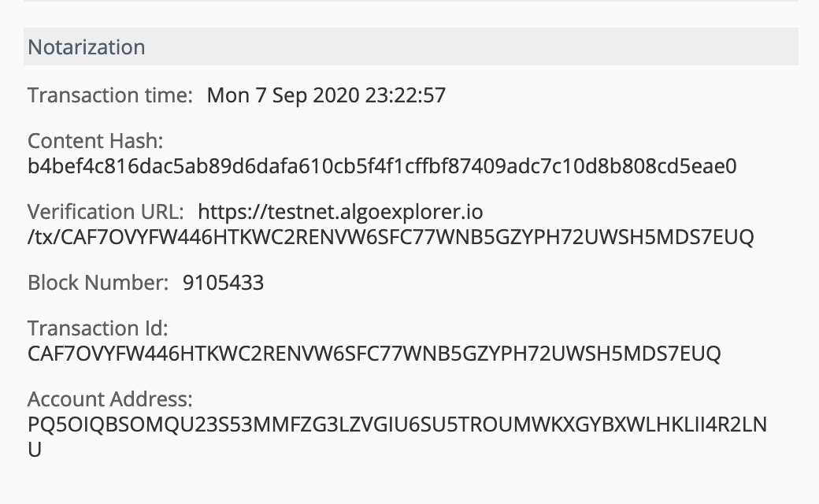This screenshot has height=504, width=819.
Task: Click the year "2020" in transaction time
Action: [336, 95]
